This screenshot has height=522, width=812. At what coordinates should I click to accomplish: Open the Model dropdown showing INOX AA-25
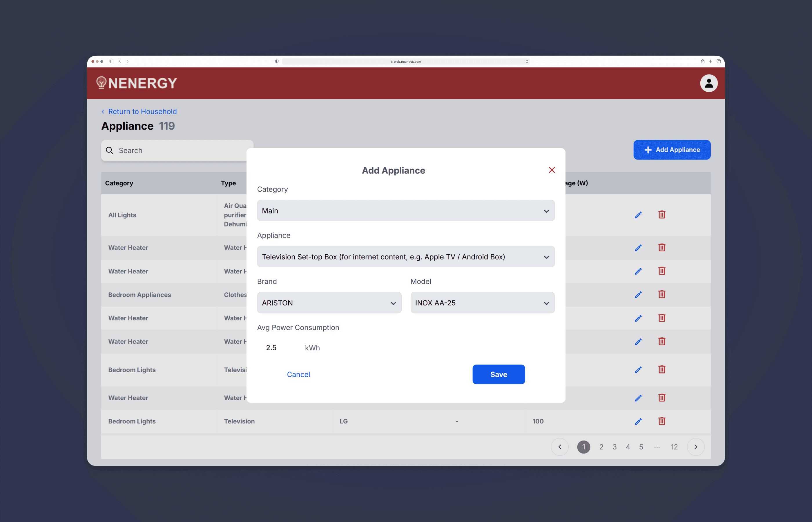pos(482,303)
